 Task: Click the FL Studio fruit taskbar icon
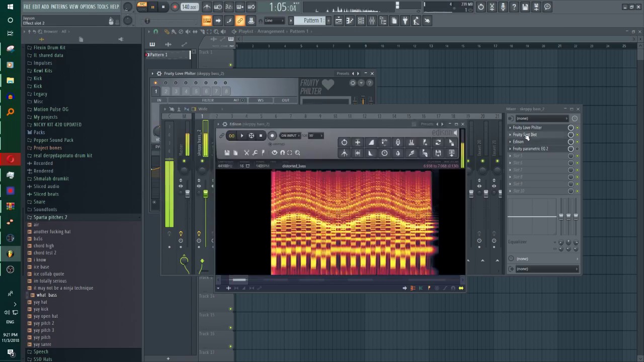click(x=10, y=254)
